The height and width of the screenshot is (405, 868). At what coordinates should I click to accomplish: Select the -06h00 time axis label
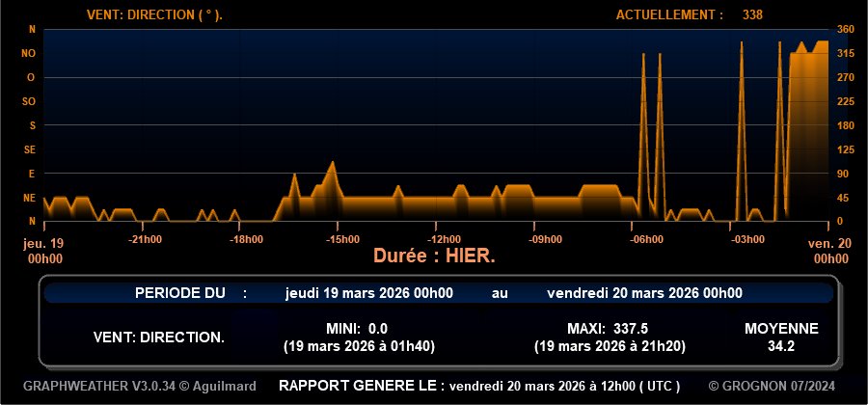[x=645, y=240]
